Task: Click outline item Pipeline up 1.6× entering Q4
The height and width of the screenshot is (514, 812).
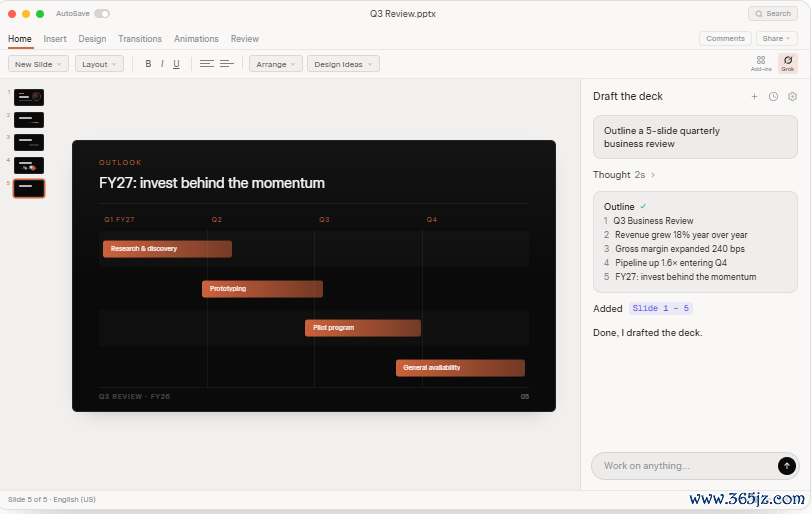Action: click(x=671, y=263)
